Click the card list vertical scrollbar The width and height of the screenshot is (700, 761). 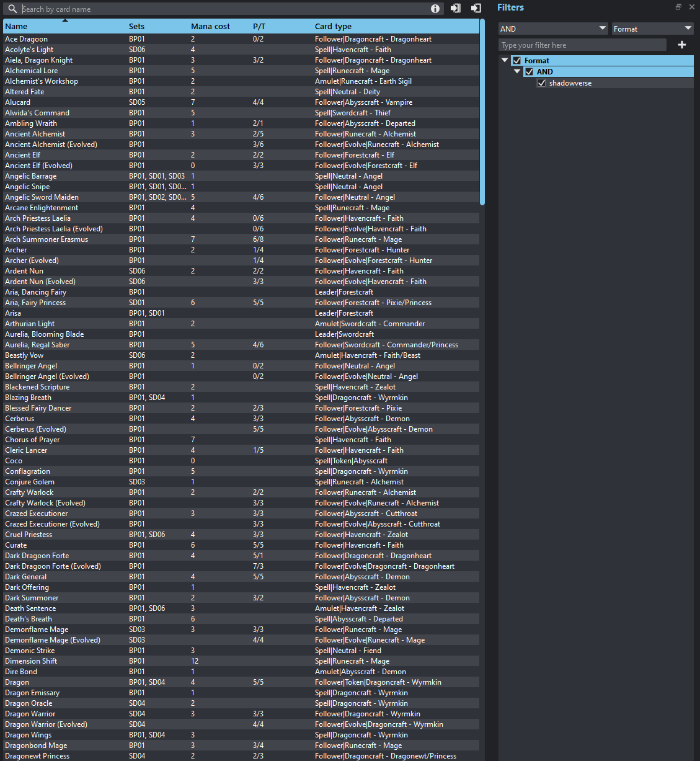[482, 112]
